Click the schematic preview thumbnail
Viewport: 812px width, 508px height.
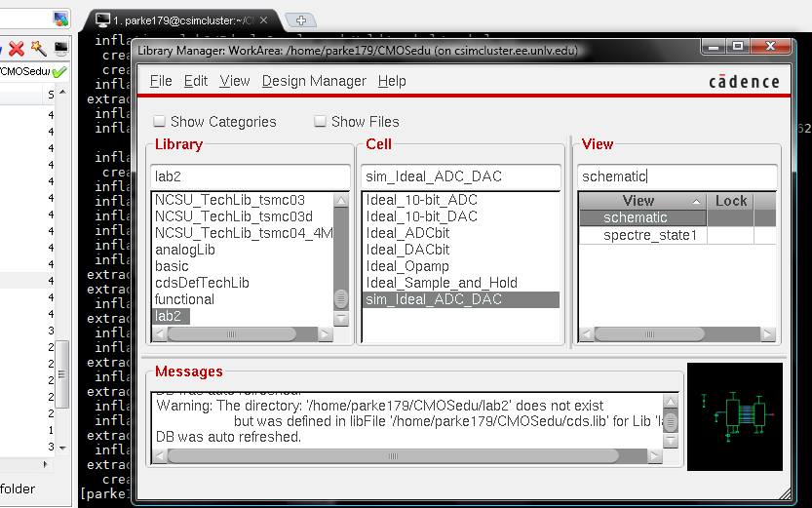[x=734, y=416]
